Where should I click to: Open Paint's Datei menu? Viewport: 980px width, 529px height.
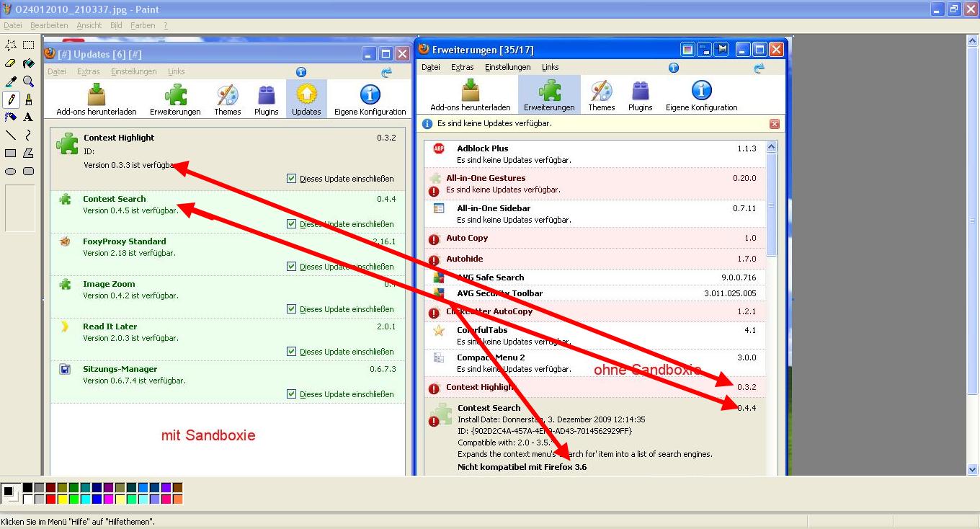[13, 25]
